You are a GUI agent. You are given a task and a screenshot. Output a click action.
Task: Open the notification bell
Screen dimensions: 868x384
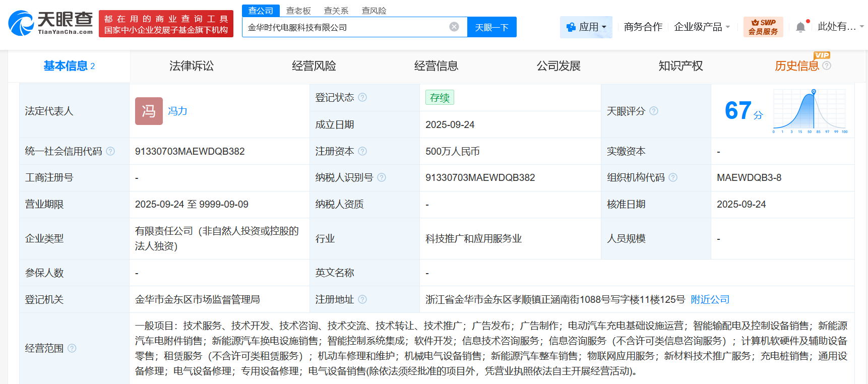800,27
